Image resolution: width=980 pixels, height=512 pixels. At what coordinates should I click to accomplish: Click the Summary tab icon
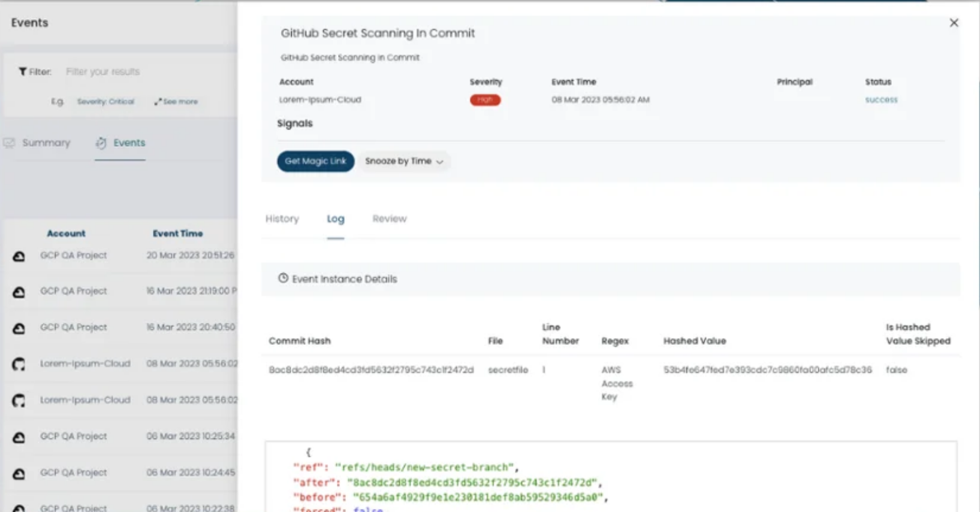[x=9, y=143]
